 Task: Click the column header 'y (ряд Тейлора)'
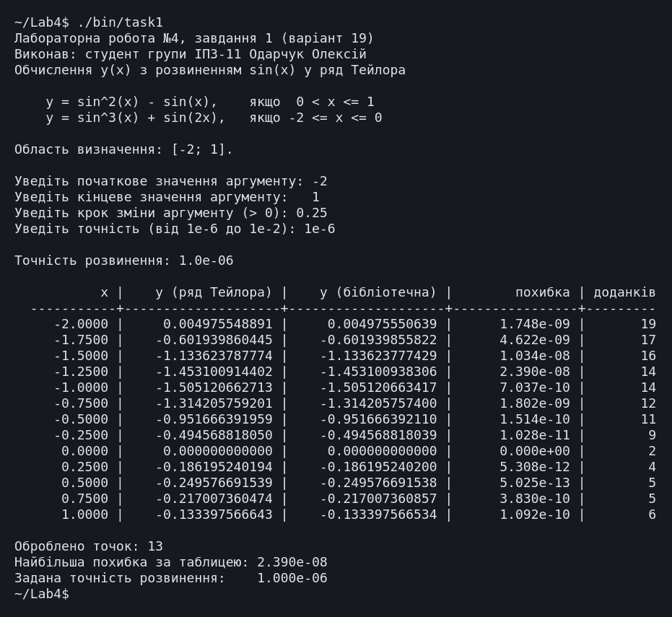[x=214, y=293]
